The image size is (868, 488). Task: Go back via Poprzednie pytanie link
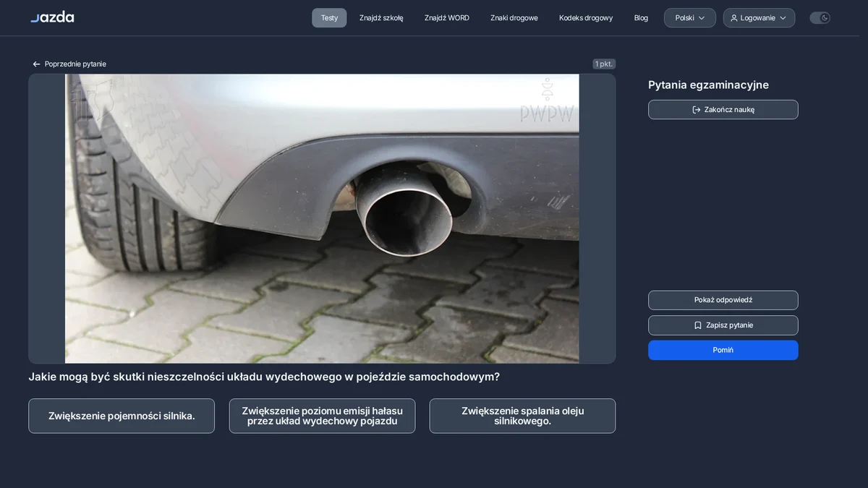[69, 64]
